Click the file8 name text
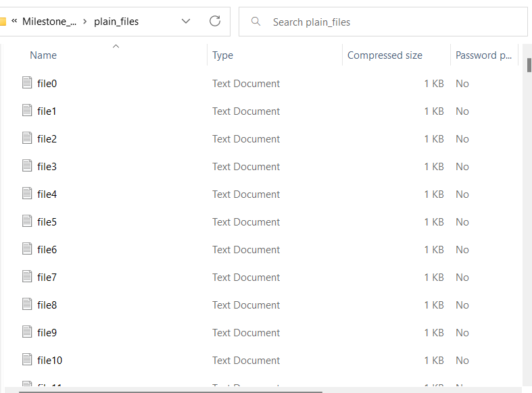 pos(47,305)
